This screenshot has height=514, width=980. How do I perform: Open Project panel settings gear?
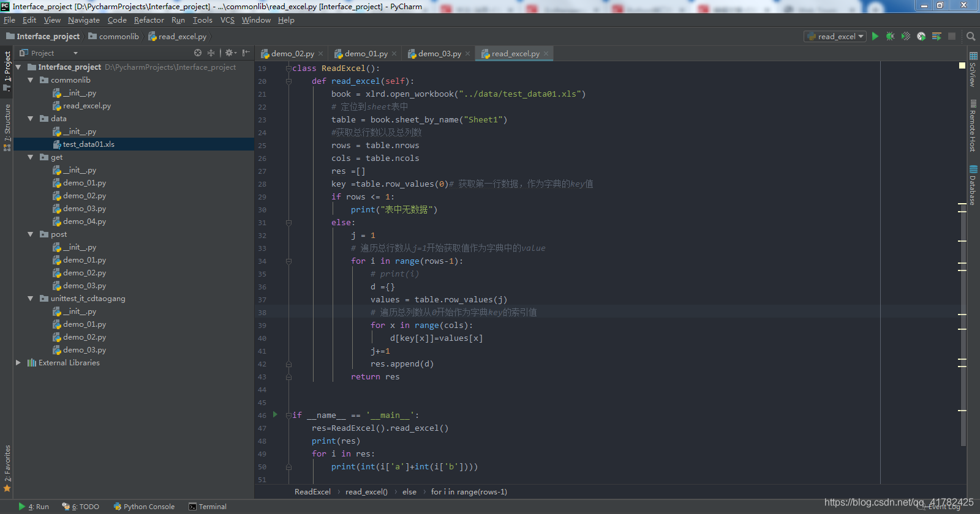(230, 53)
